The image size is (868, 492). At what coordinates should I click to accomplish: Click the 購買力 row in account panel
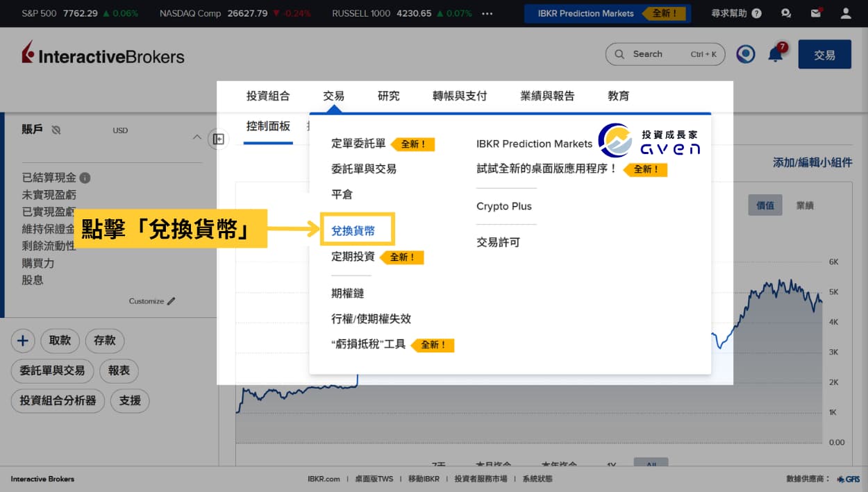click(38, 263)
